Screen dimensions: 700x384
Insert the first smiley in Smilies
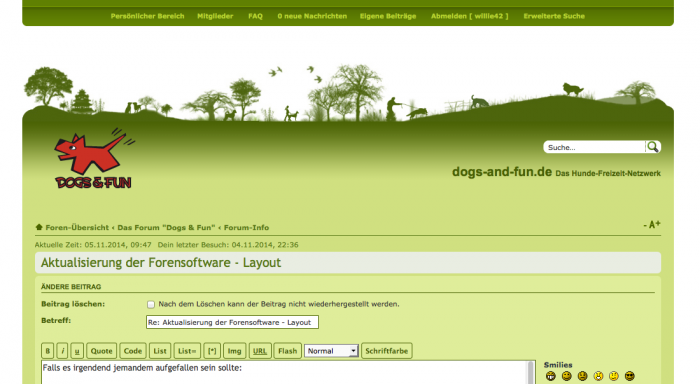550,376
